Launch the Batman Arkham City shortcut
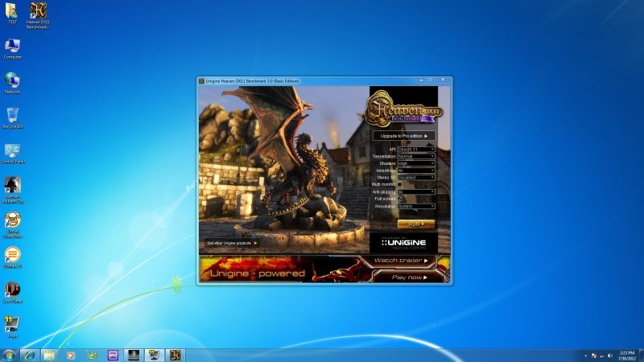The height and width of the screenshot is (362, 644). point(12,191)
